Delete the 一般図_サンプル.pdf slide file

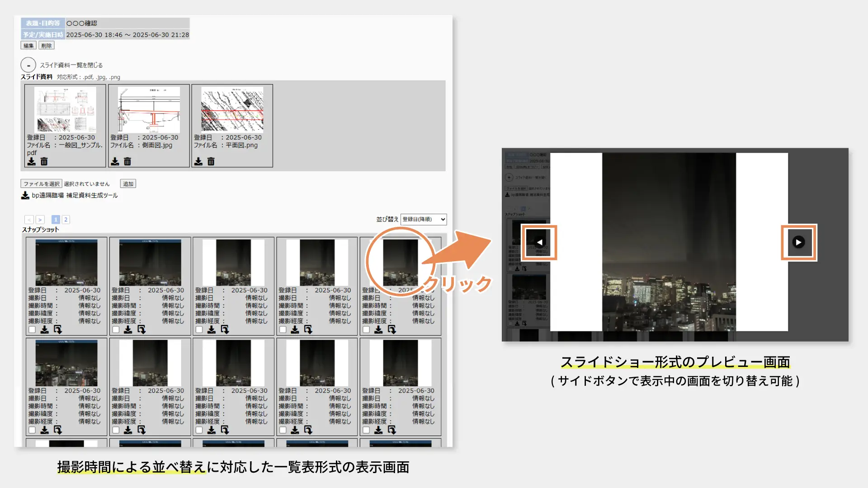click(44, 161)
